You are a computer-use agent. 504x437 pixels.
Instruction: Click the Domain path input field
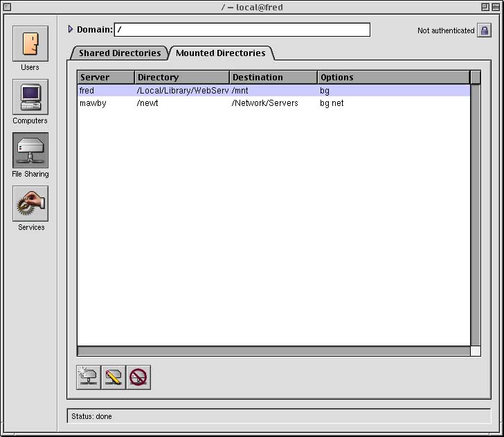[x=242, y=30]
